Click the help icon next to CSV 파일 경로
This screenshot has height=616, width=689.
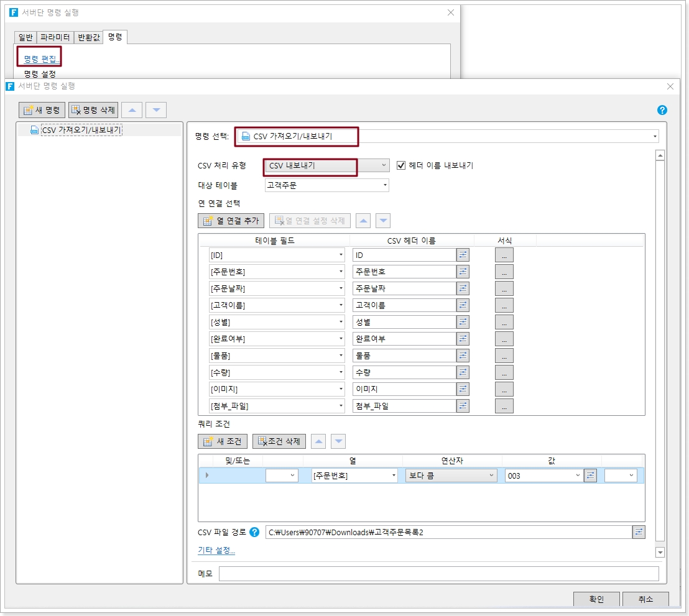pos(254,532)
